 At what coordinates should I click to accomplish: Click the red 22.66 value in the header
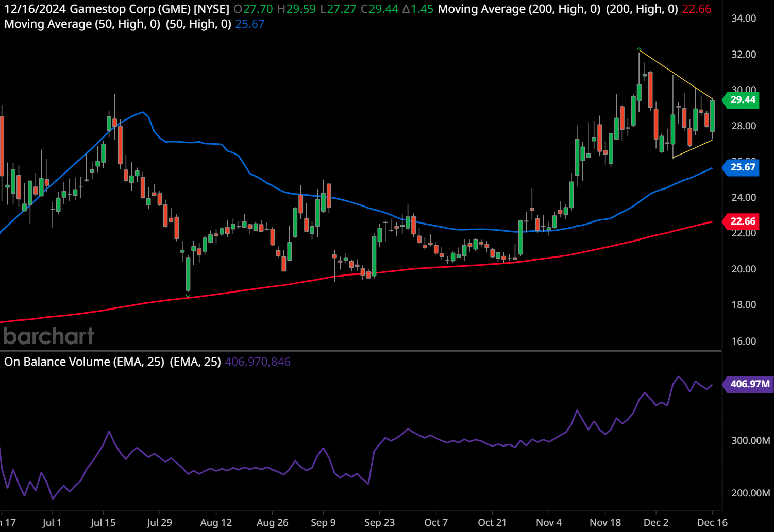point(697,9)
